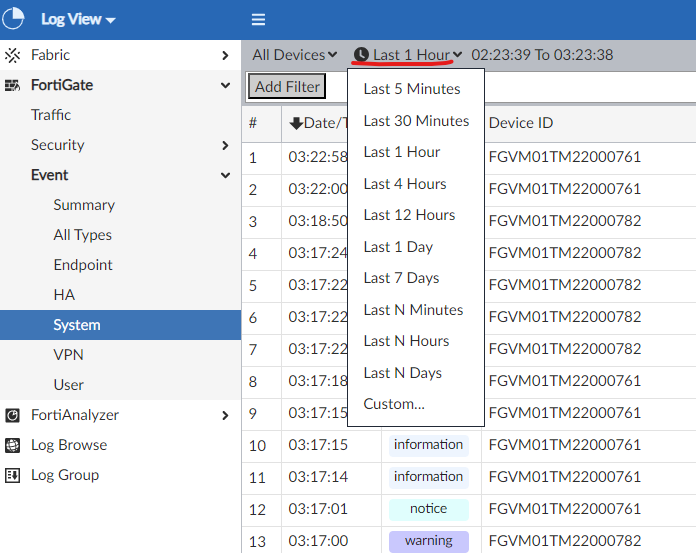Toggle the hamburger menu icon
This screenshot has width=696, height=553.
pyautogui.click(x=258, y=20)
